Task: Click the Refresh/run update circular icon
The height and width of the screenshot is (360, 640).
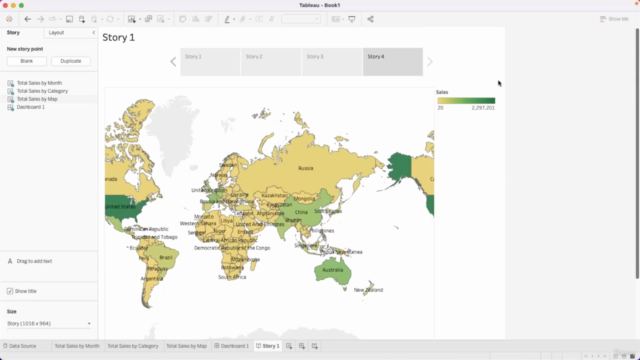Action: pos(110,19)
